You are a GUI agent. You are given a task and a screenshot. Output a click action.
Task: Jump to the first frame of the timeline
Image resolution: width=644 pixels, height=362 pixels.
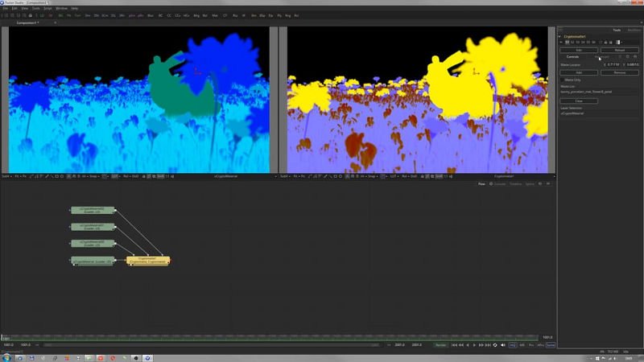point(454,344)
